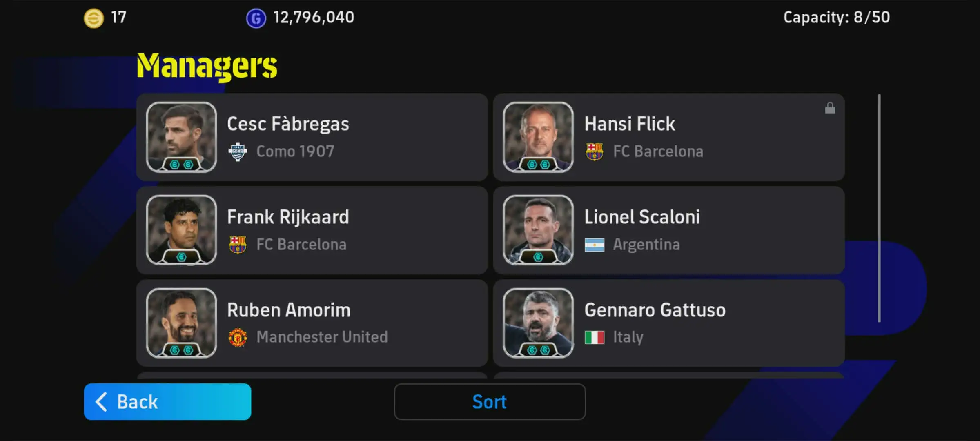Click Frank Rijkaard's FC Barcelona crest
Screen dimensions: 980x441
pos(238,245)
